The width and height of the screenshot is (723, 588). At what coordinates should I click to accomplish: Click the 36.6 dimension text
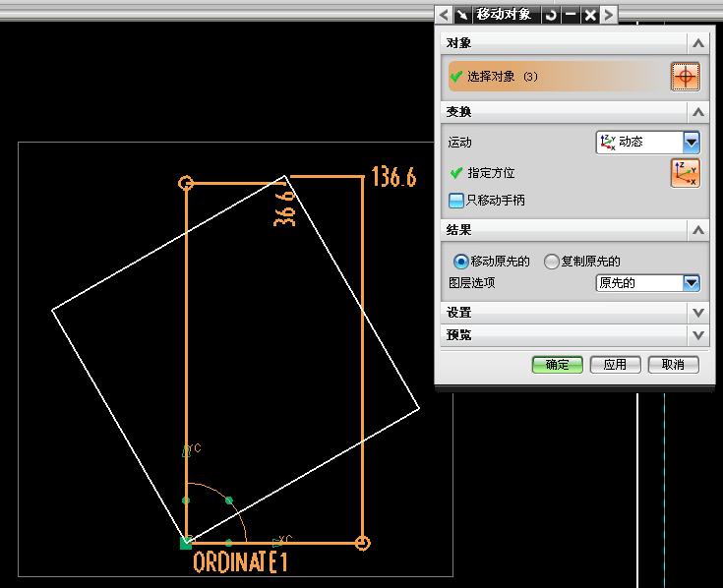click(284, 208)
